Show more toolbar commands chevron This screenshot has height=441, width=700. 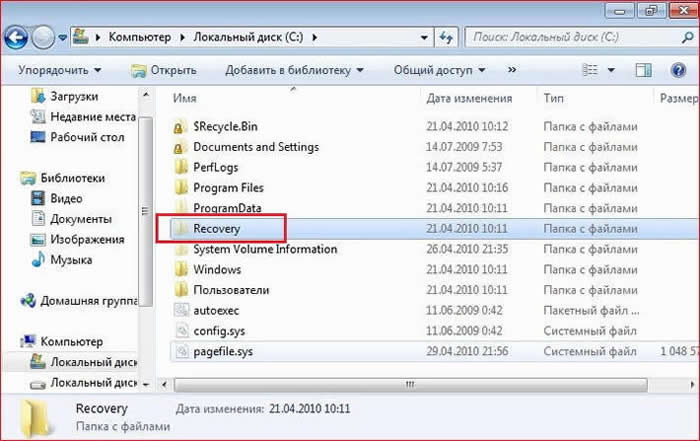click(512, 70)
